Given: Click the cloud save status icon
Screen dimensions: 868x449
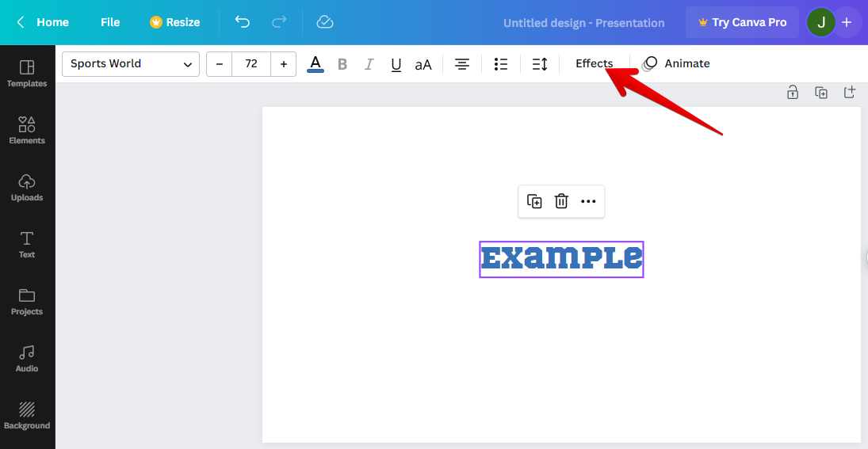Looking at the screenshot, I should click(324, 22).
